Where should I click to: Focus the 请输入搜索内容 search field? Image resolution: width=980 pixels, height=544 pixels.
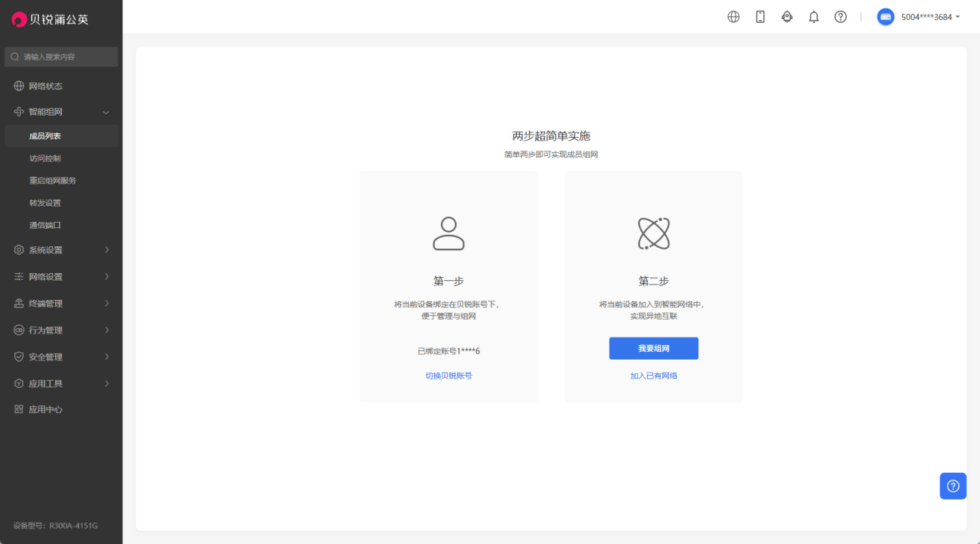[x=61, y=57]
